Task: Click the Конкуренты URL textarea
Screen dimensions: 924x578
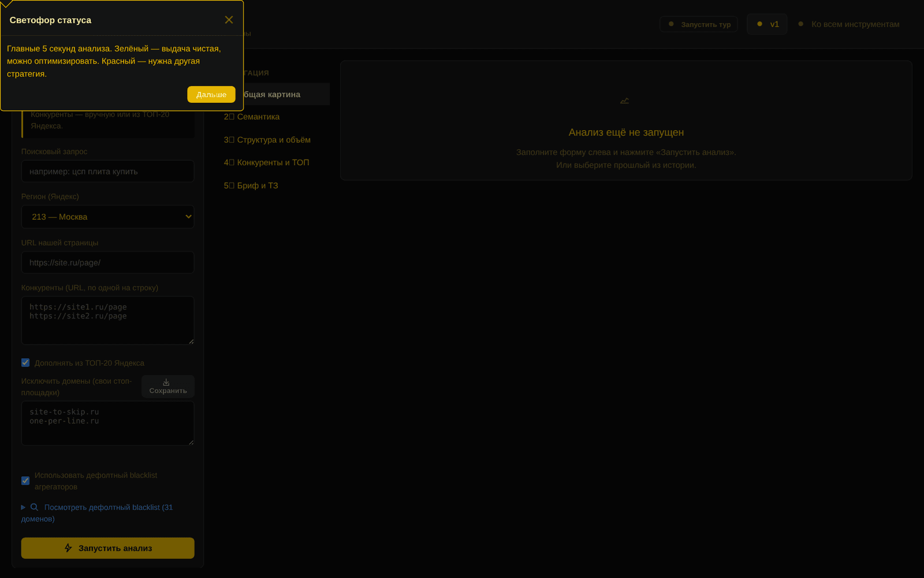Action: point(108,321)
